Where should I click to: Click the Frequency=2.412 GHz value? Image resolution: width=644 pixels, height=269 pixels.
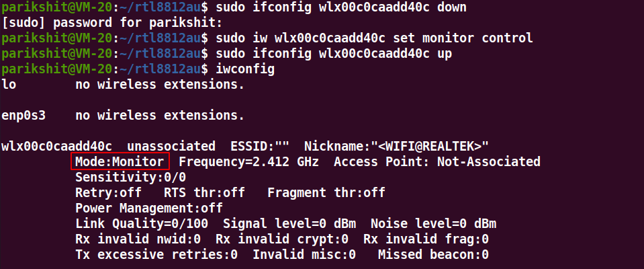tap(248, 161)
